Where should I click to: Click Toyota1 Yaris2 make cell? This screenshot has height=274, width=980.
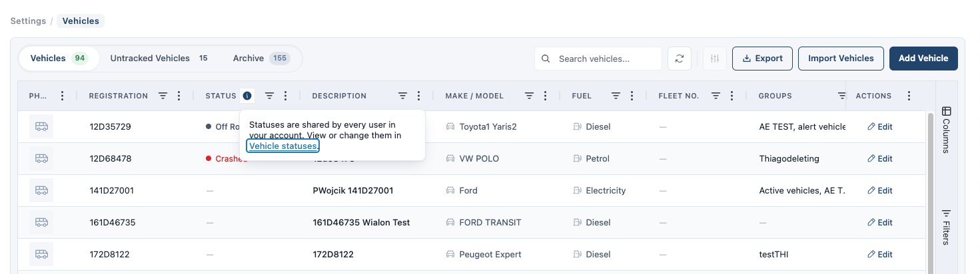481,126
